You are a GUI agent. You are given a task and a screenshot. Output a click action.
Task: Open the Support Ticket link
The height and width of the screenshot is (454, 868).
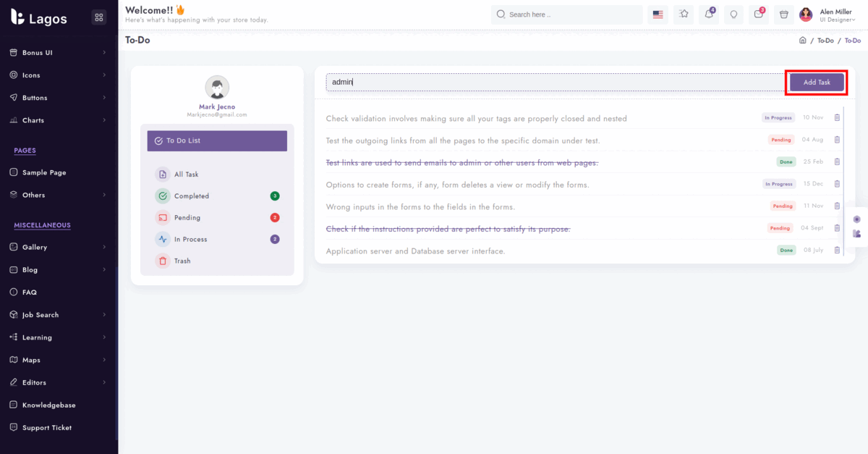[x=47, y=428]
